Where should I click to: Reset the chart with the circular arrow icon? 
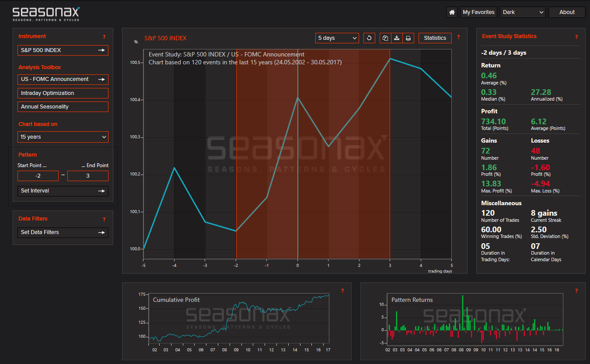(x=369, y=38)
